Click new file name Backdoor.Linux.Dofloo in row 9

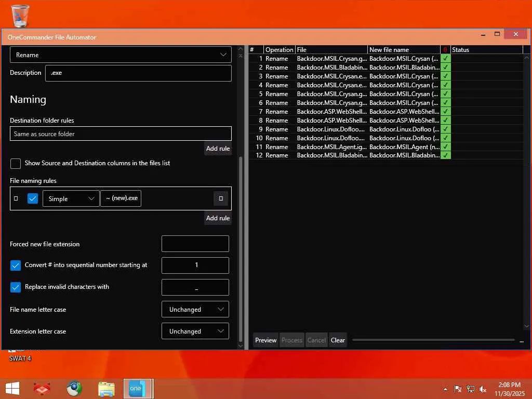click(x=404, y=129)
